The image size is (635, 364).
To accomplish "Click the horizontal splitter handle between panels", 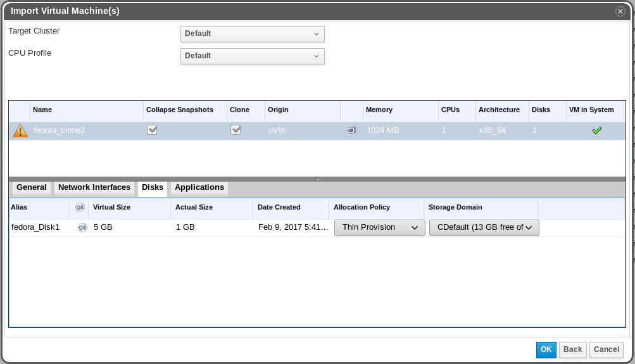I will pos(317,179).
